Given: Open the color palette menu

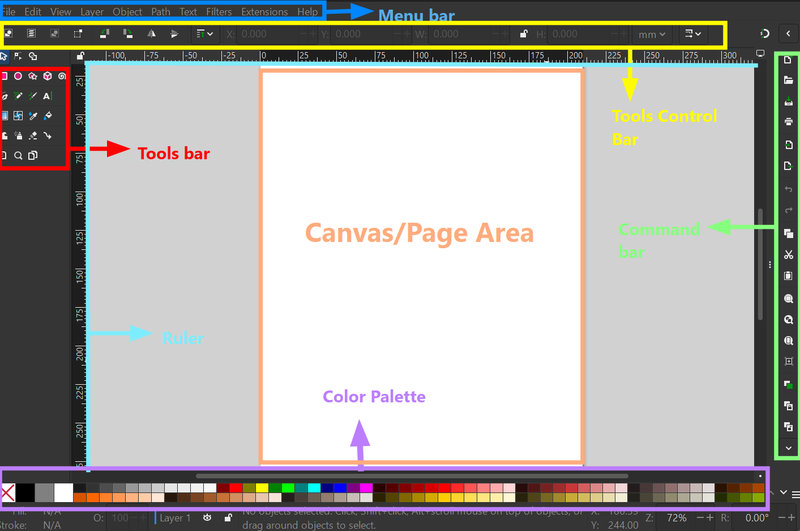Looking at the screenshot, I should (x=795, y=494).
